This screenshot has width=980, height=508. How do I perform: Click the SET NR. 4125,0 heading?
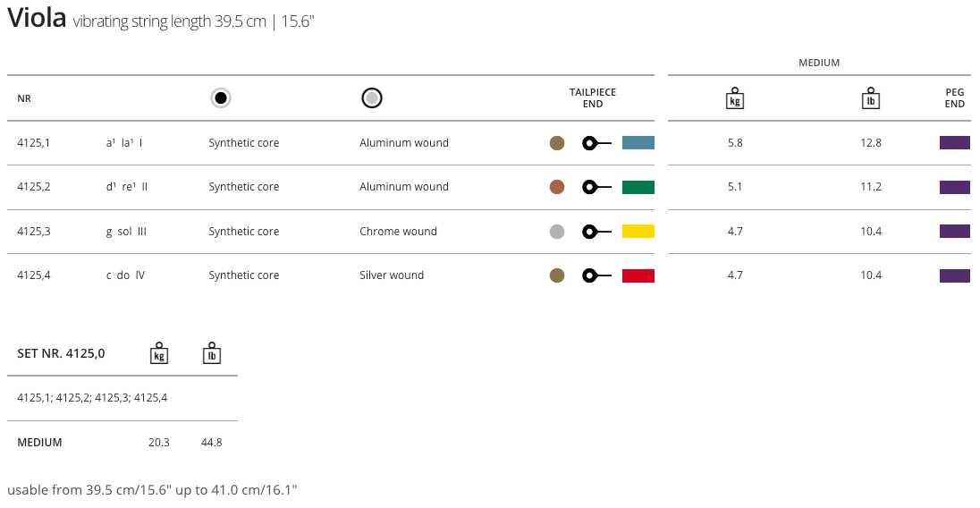click(x=61, y=353)
